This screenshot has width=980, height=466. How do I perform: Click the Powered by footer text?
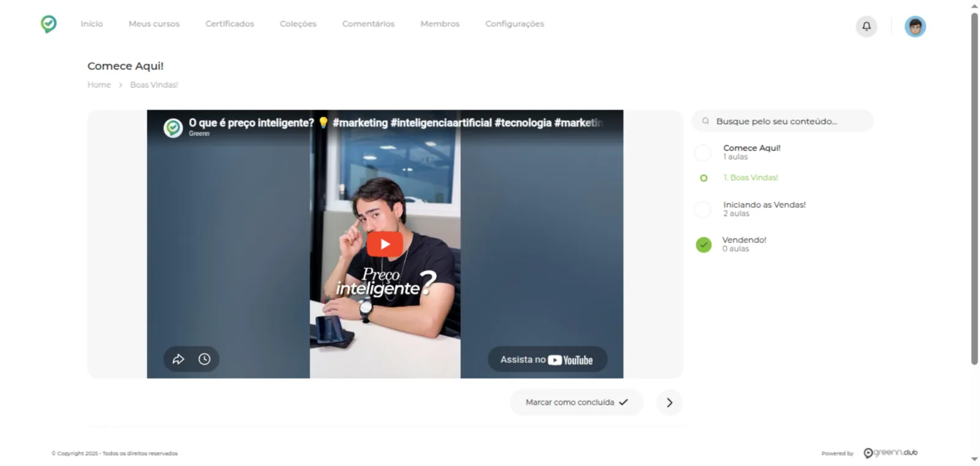pyautogui.click(x=837, y=454)
